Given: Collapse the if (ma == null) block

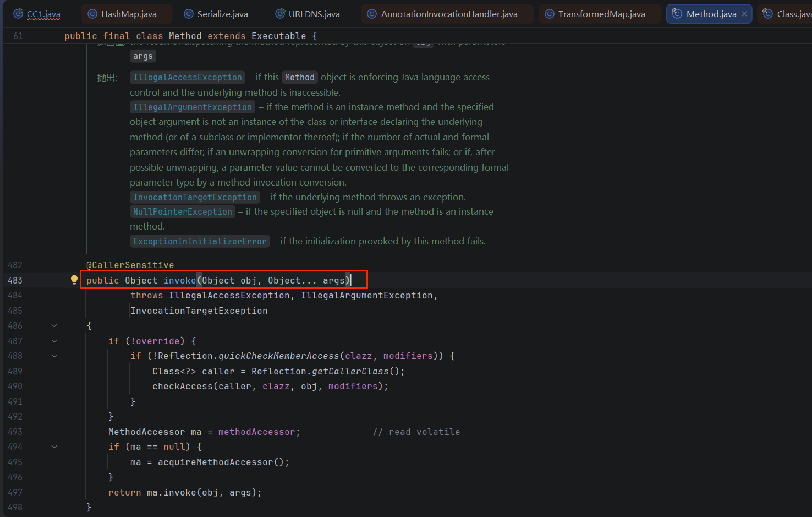Looking at the screenshot, I should pyautogui.click(x=54, y=447).
